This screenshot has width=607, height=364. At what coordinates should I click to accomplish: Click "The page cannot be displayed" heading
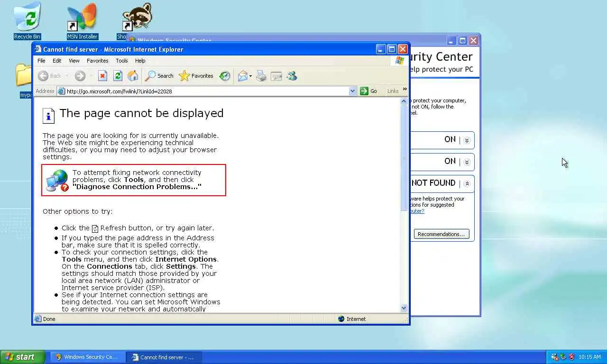point(141,113)
